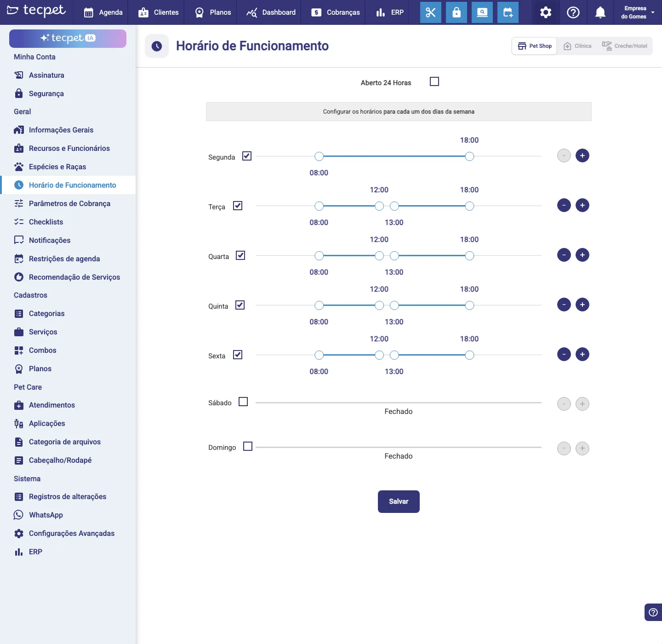Uncheck the Segunda day checkbox
662x644 pixels.
[247, 156]
